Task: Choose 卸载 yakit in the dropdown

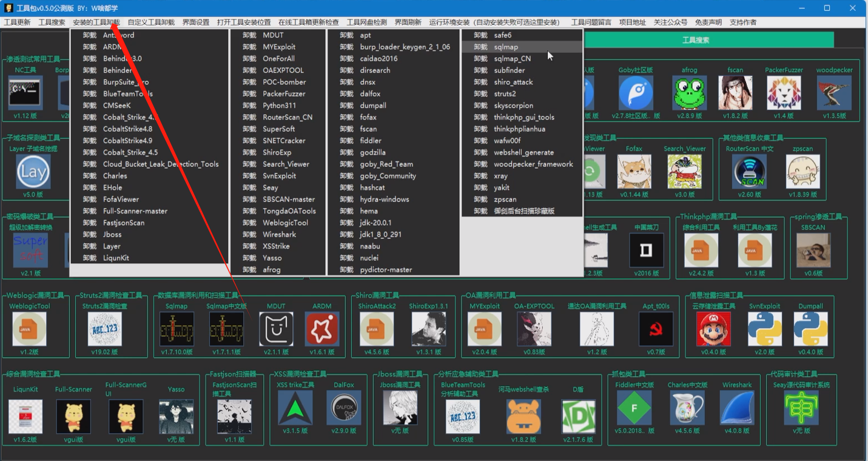Action: [x=522, y=188]
